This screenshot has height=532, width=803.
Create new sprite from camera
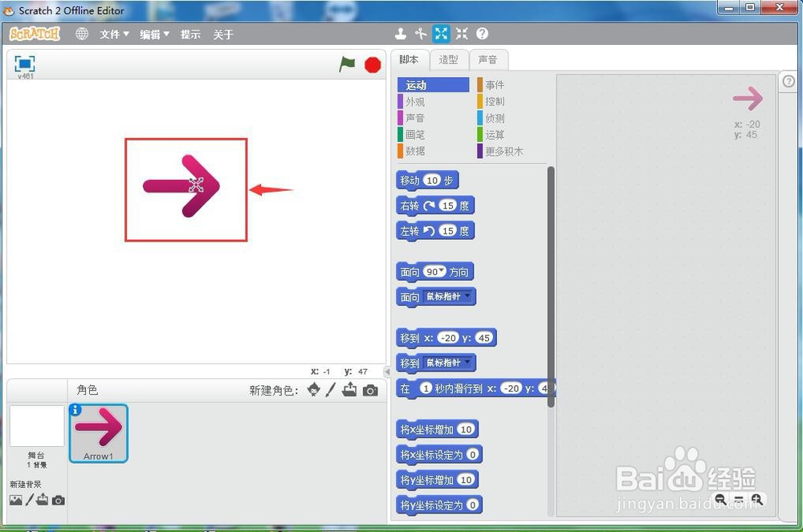[370, 391]
